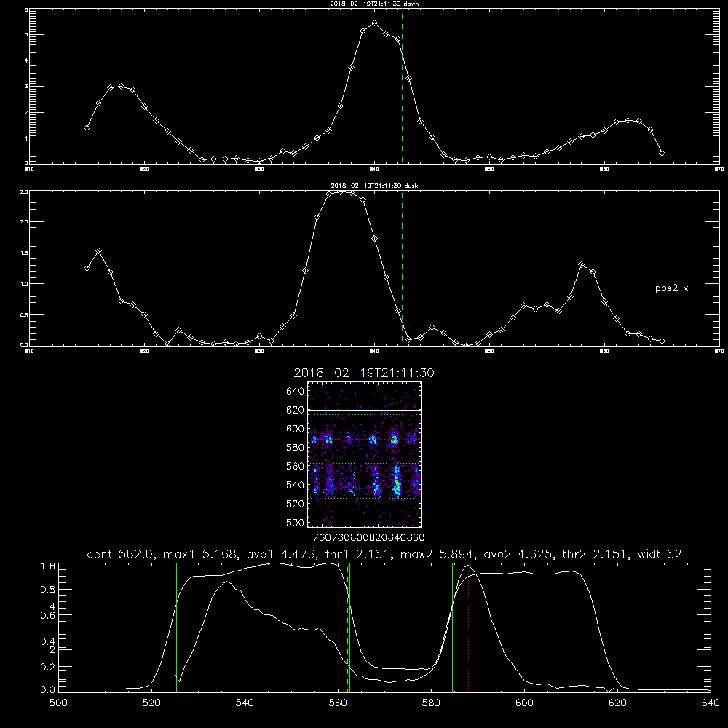Click the "540" x-axis label of bottom plot
Screen dimensions: 728x728
point(245,703)
